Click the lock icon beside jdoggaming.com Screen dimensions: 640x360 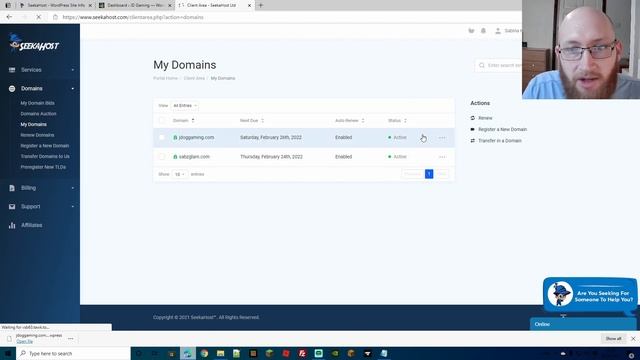(x=175, y=138)
